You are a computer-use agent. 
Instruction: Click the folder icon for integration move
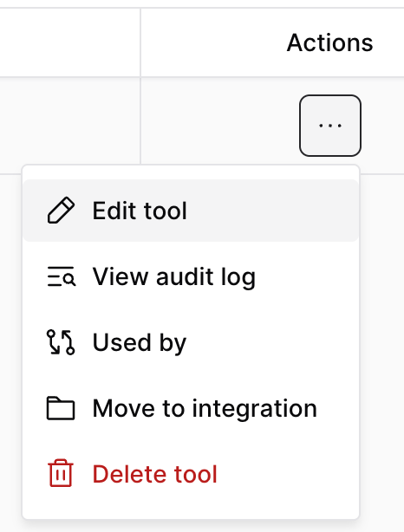61,408
